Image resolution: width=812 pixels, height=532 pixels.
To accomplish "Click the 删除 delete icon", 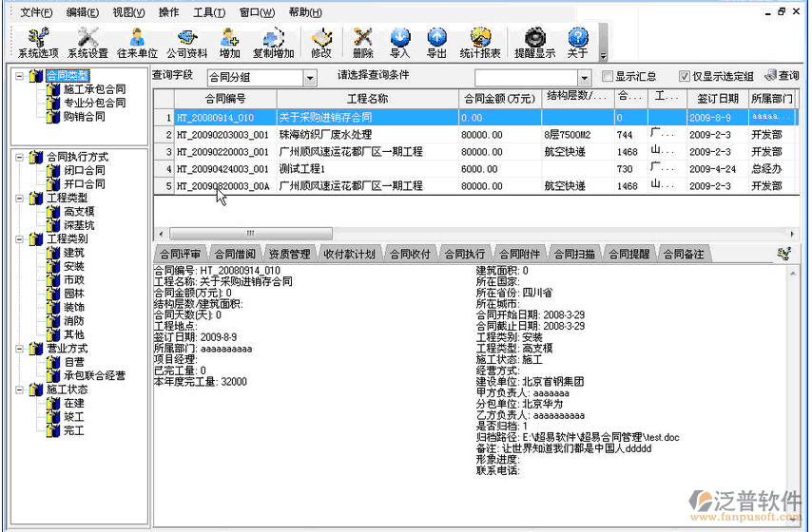I will click(362, 38).
